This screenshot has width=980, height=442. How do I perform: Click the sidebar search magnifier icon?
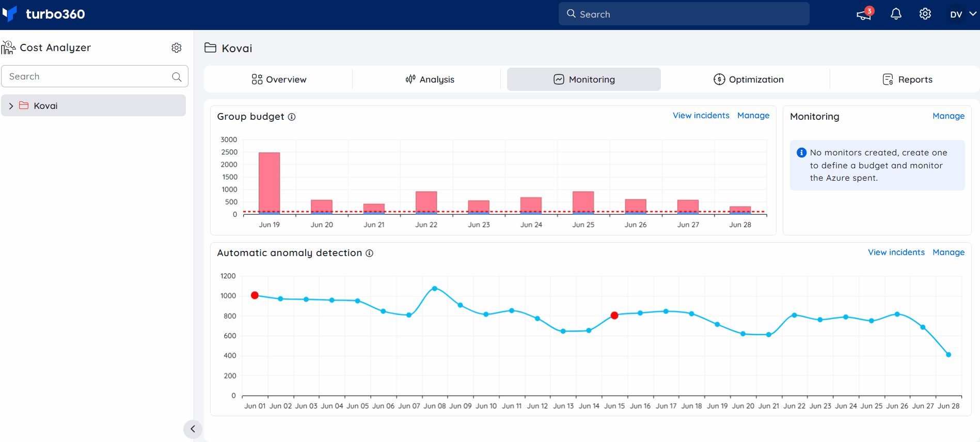[177, 76]
